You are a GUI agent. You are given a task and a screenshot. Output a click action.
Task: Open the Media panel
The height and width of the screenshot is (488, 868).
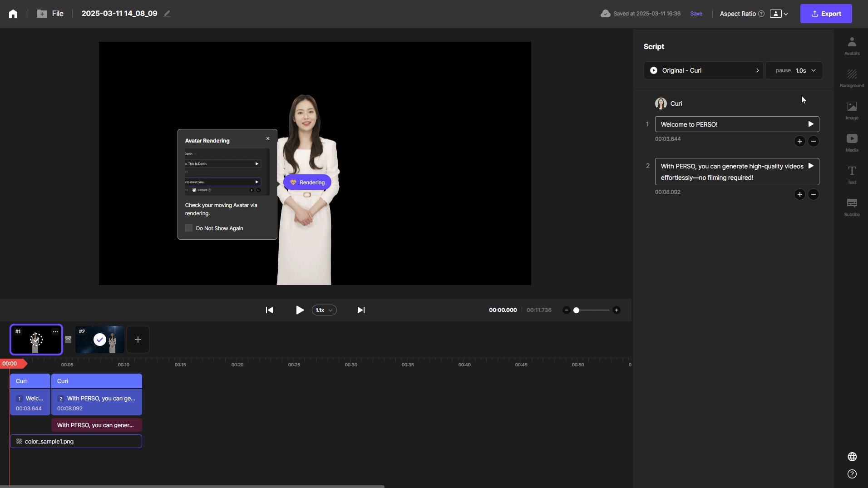point(852,143)
